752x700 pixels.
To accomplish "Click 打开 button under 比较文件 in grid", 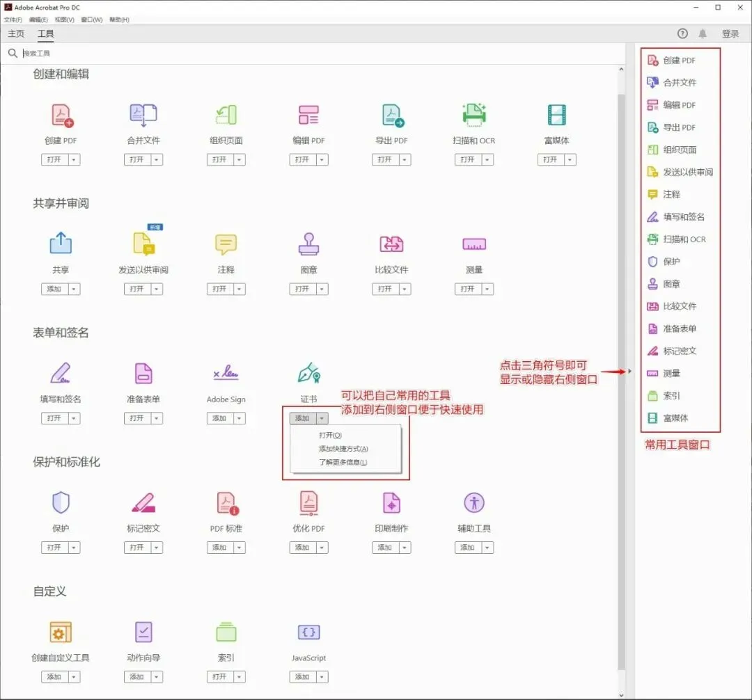I will click(385, 289).
